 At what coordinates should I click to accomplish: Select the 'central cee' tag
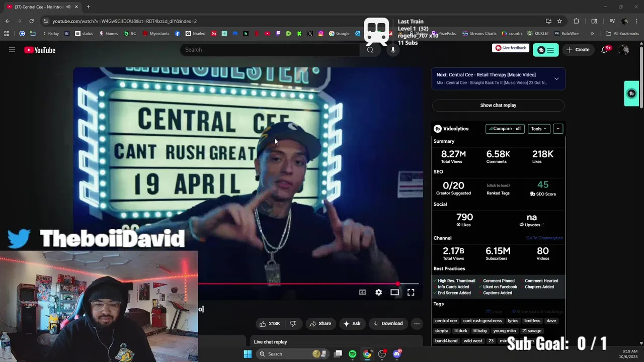446,321
